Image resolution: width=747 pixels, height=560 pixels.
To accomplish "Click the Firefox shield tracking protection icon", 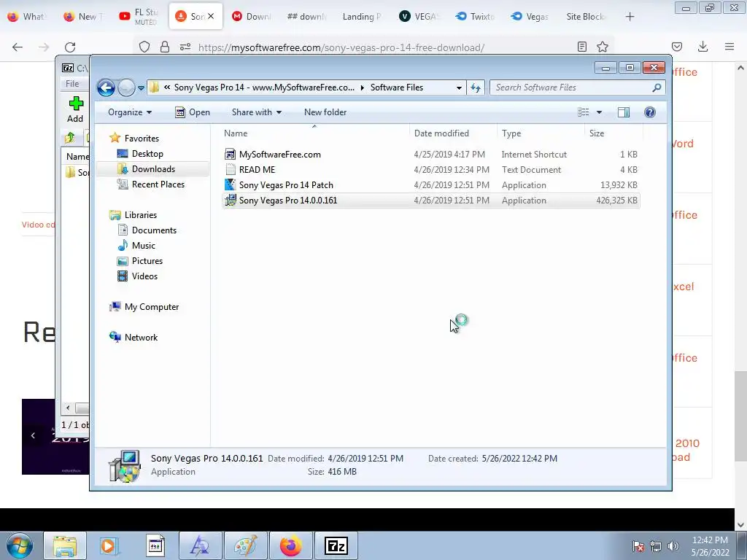I will (x=144, y=47).
